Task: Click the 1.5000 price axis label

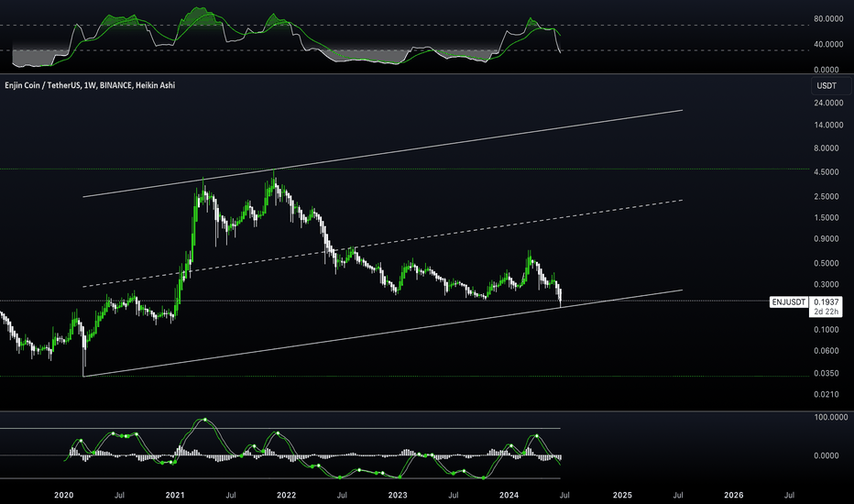Action: tap(828, 218)
